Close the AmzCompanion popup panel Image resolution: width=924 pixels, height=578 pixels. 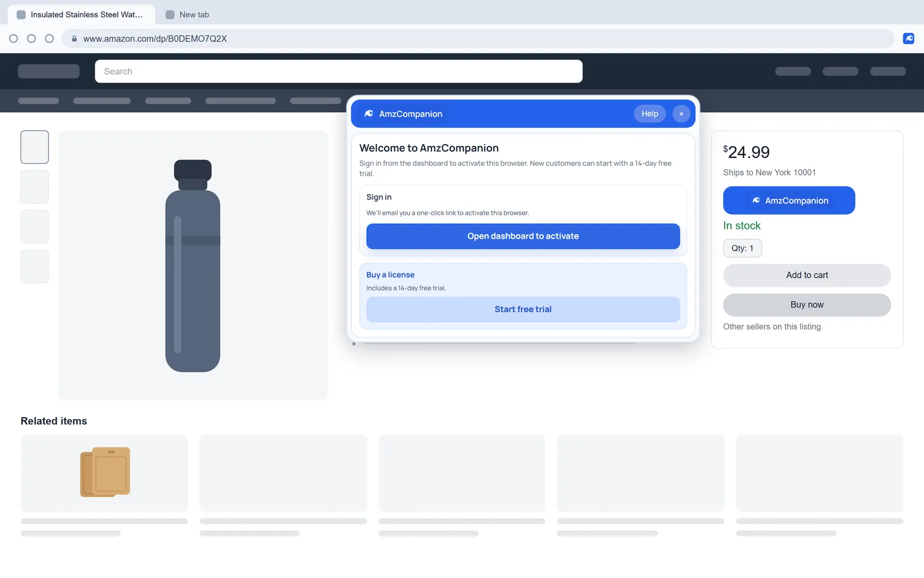coord(681,114)
